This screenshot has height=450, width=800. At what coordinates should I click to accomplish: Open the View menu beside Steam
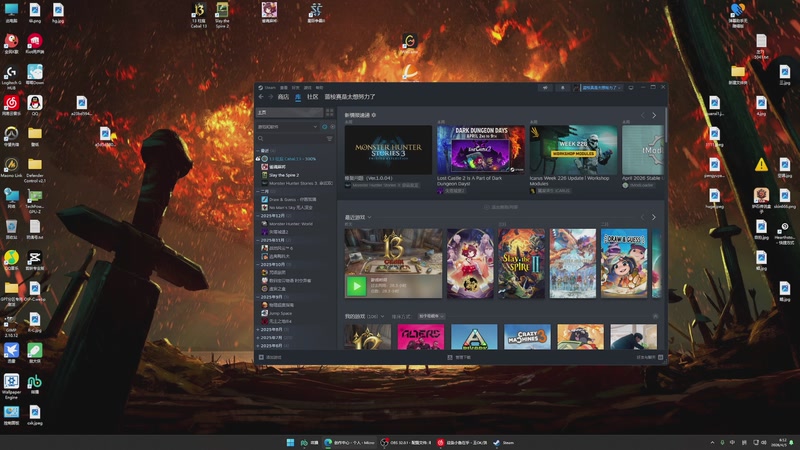284,87
